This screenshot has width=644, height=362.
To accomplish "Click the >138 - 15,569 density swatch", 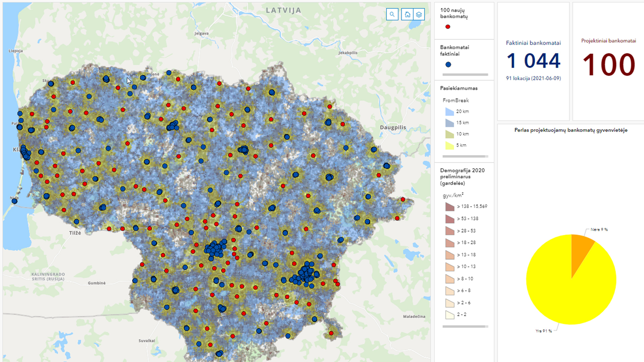I will point(449,206).
